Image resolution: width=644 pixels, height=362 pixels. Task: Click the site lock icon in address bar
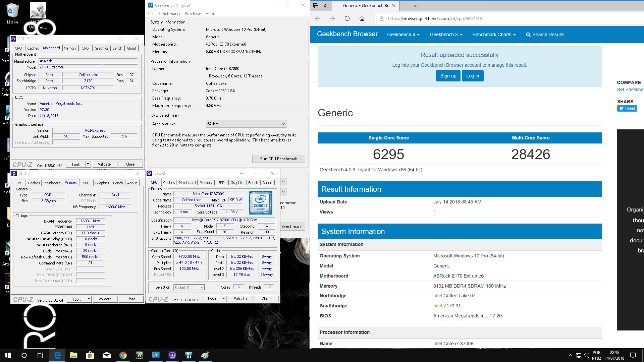pyautogui.click(x=381, y=19)
